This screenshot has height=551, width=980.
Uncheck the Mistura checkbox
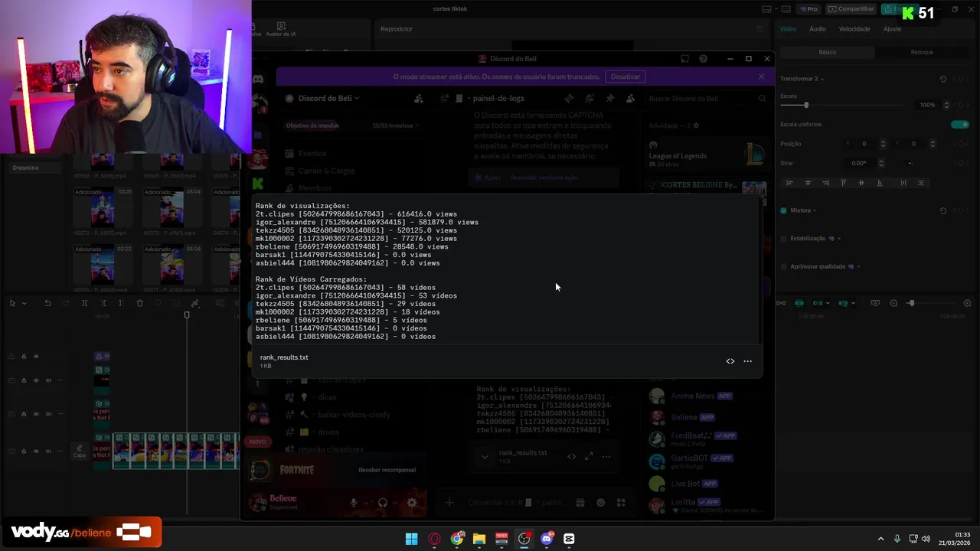click(x=783, y=210)
